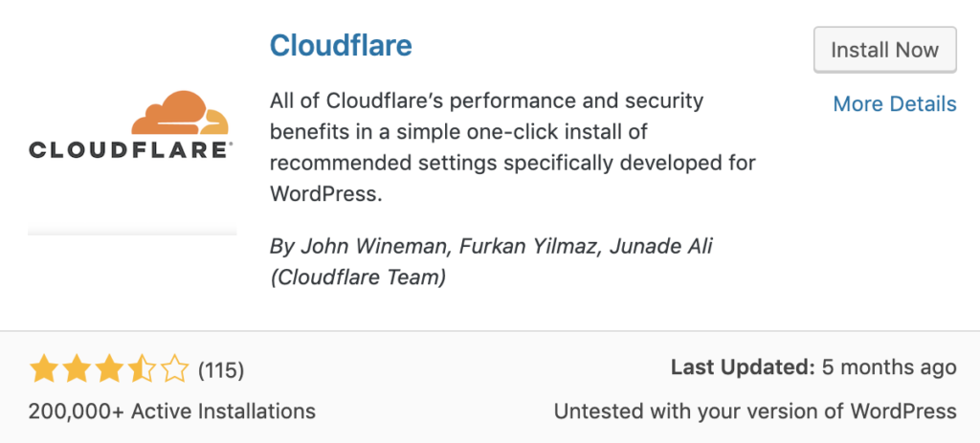Click the plugin description paragraph
Image resolution: width=980 pixels, height=443 pixels.
(513, 147)
